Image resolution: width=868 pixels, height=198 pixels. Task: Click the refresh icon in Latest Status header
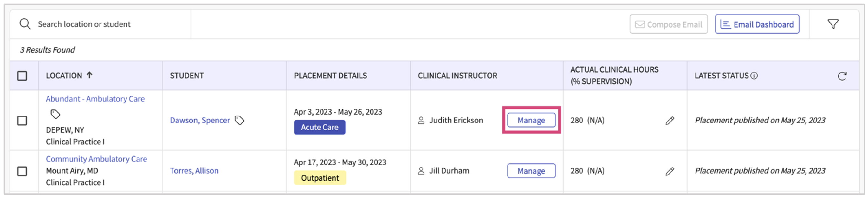point(842,76)
